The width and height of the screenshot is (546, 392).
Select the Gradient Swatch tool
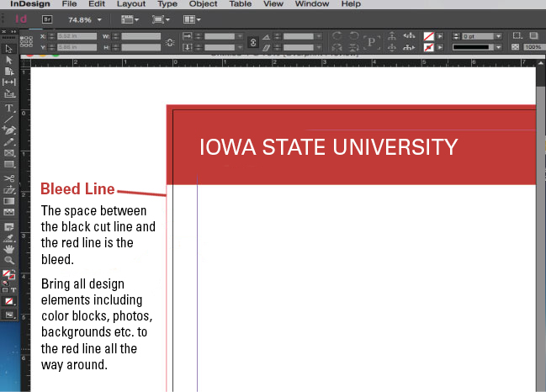pos(9,201)
